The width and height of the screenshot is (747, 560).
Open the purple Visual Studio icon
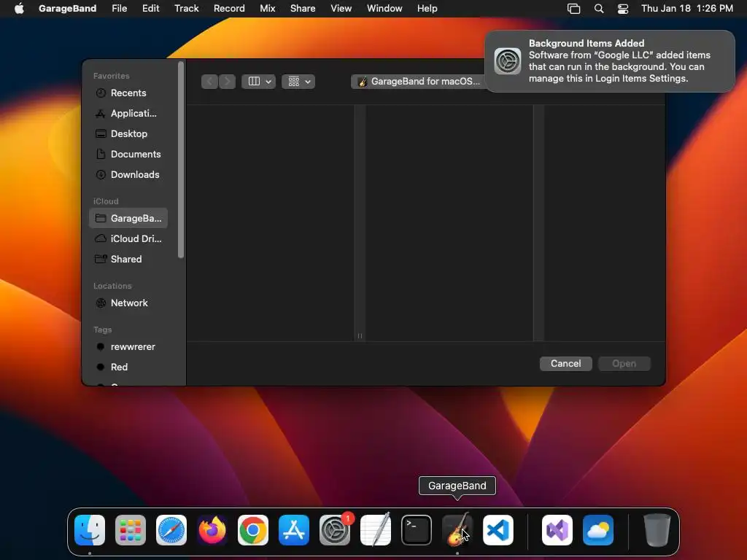pos(557,530)
